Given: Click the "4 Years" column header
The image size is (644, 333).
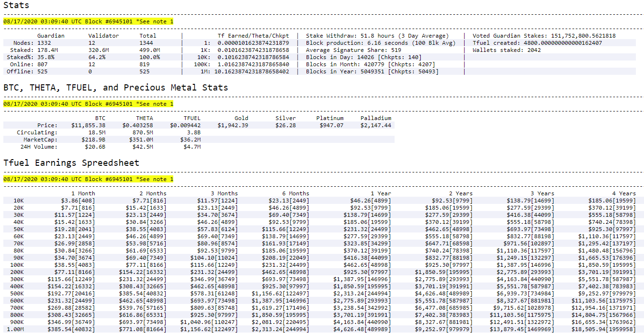Looking at the screenshot, I should pos(624,193).
